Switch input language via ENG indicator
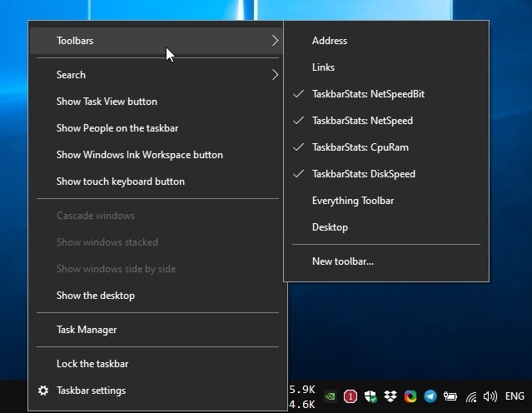532x413 pixels. (515, 396)
